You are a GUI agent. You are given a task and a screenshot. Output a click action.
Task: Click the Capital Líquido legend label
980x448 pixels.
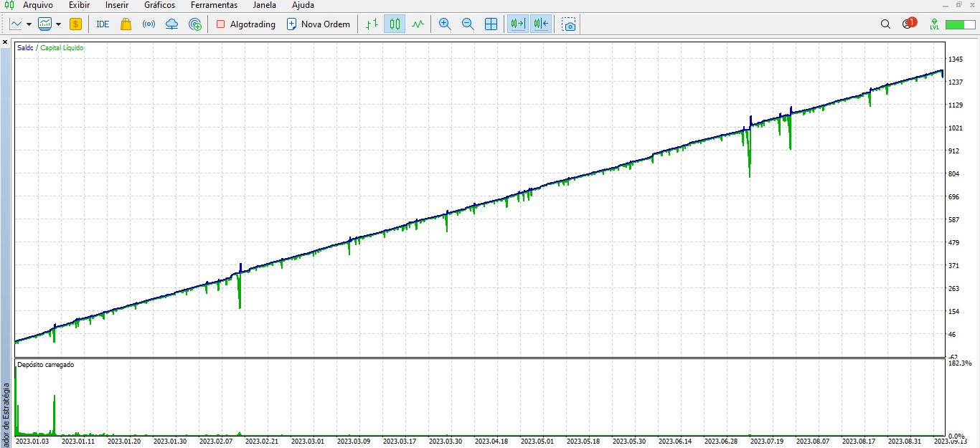pos(62,48)
